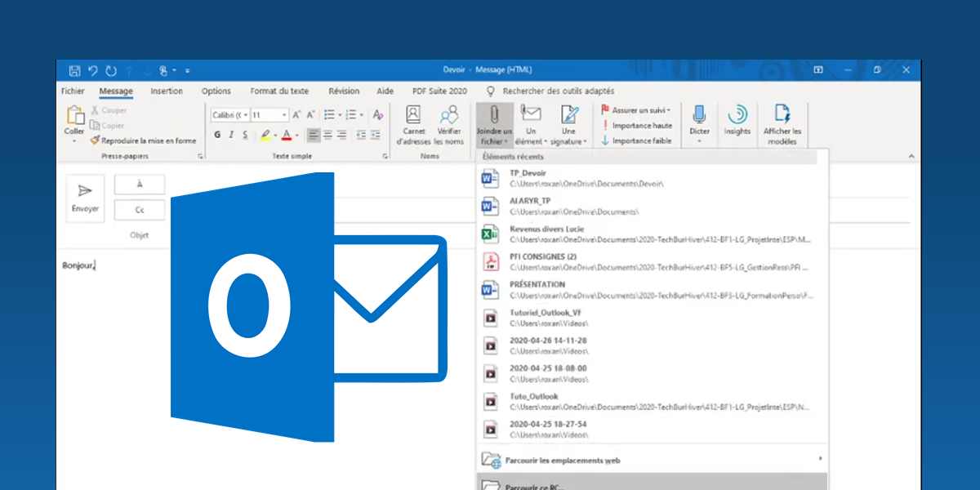Open the Joindre un fichier dropdown
This screenshot has height=490, width=980.
coord(494,125)
